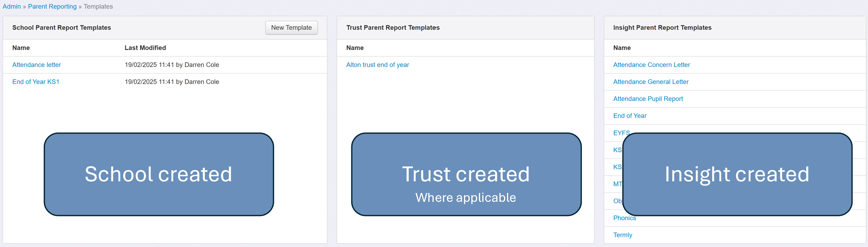This screenshot has height=247, width=868.
Task: Click the Insight created callout box
Action: (x=737, y=174)
